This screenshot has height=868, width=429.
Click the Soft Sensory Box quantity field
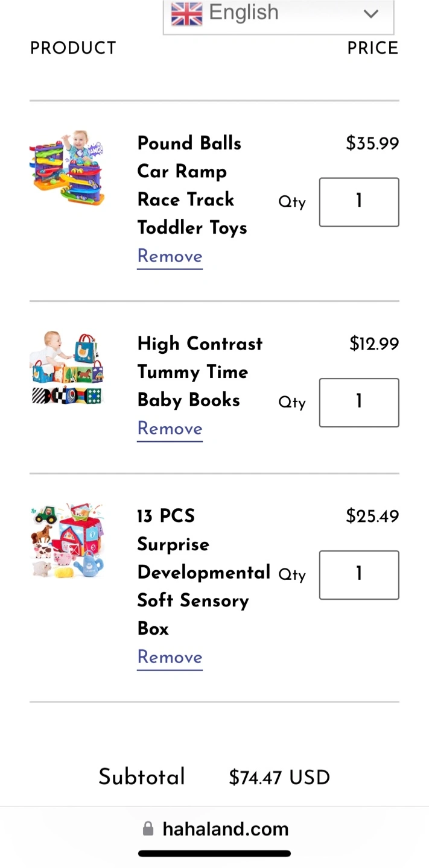pyautogui.click(x=359, y=575)
